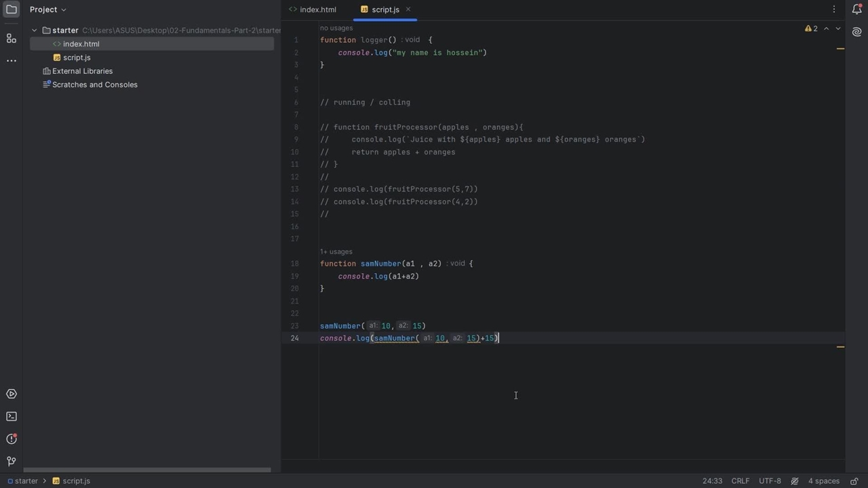This screenshot has width=868, height=488.
Task: Open the Structure tool window
Action: coord(12,39)
